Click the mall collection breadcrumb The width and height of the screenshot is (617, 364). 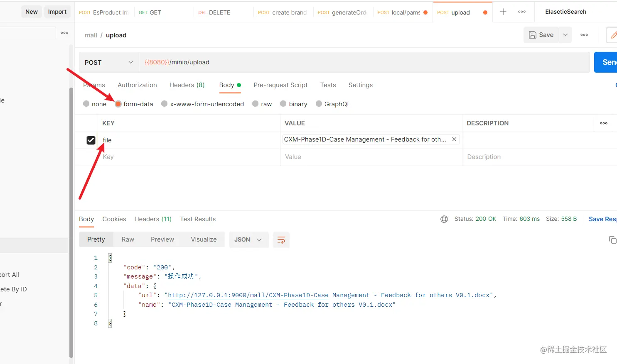pos(91,35)
